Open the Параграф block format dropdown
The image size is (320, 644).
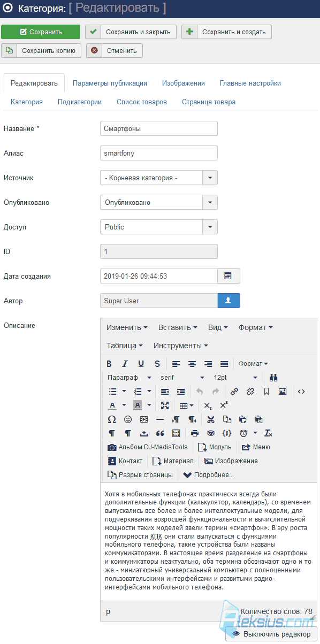click(129, 378)
